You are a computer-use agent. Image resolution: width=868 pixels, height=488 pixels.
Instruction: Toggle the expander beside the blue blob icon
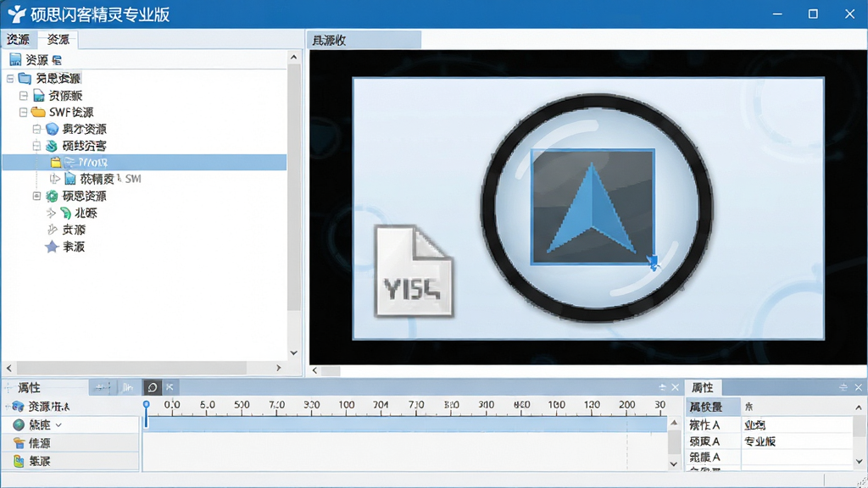click(x=36, y=129)
